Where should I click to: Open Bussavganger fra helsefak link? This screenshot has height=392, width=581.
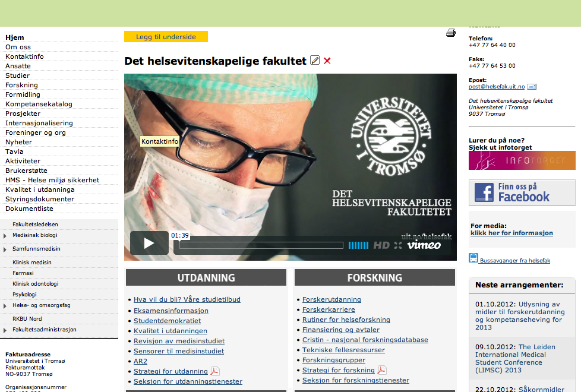click(515, 261)
